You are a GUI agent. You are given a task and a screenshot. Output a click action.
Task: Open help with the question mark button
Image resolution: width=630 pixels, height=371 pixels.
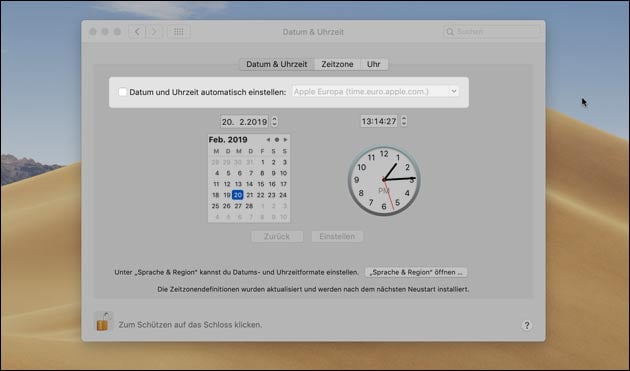coord(527,325)
